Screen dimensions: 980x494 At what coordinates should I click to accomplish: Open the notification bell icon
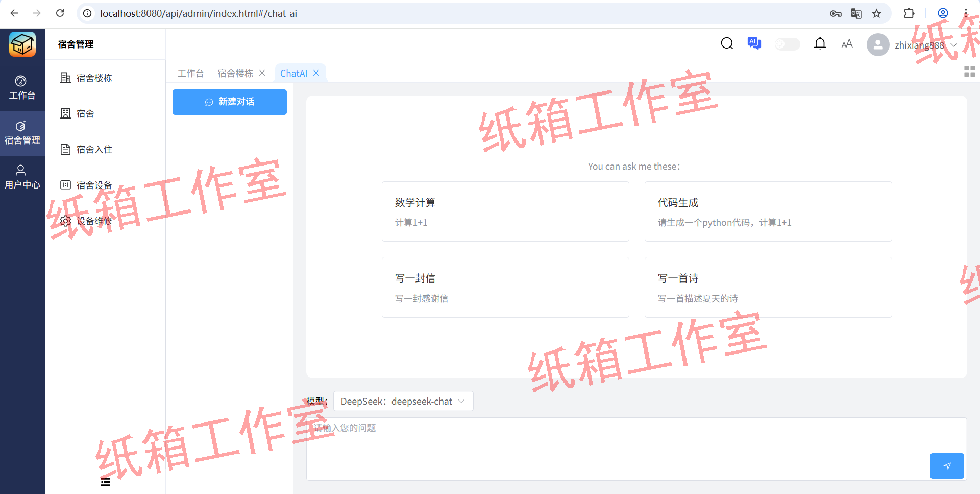tap(820, 44)
